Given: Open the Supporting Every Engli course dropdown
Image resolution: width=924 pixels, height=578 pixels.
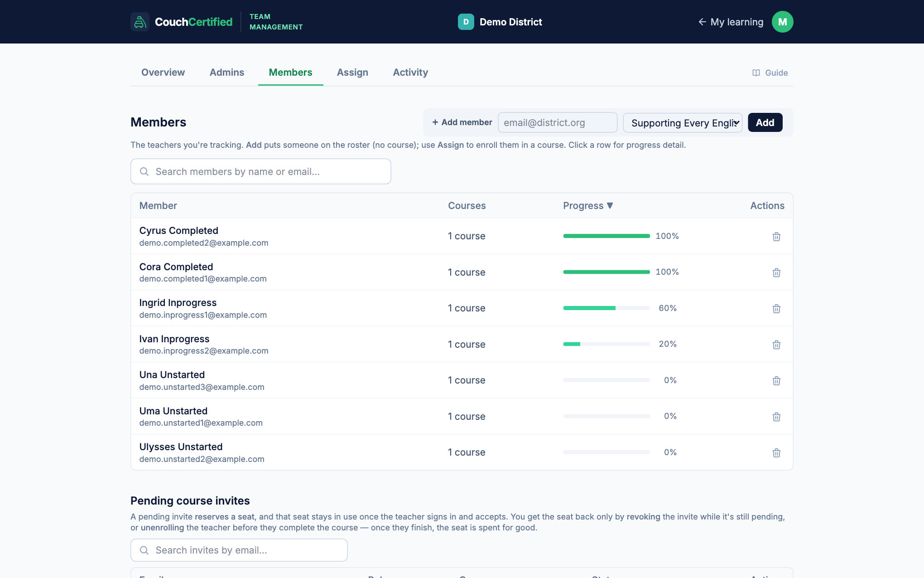Looking at the screenshot, I should 683,122.
